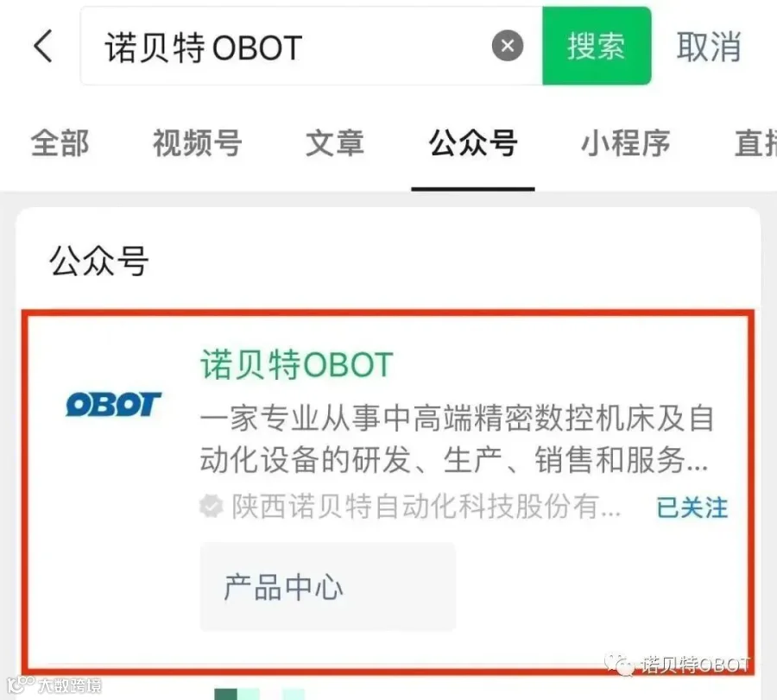Click the account description text
Viewport: 777px width, 700px height.
pyautogui.click(x=457, y=438)
